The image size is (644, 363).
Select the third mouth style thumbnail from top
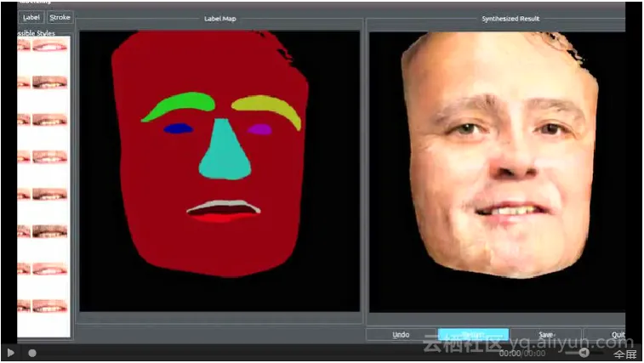pos(49,120)
